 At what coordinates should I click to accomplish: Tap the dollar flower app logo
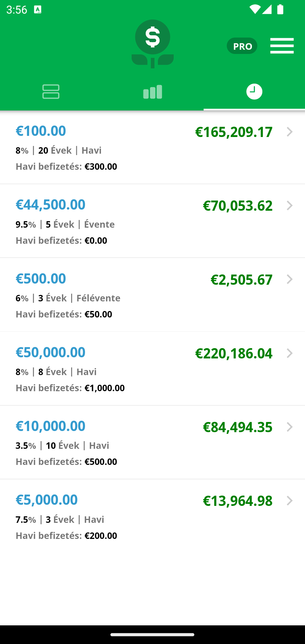click(x=152, y=44)
